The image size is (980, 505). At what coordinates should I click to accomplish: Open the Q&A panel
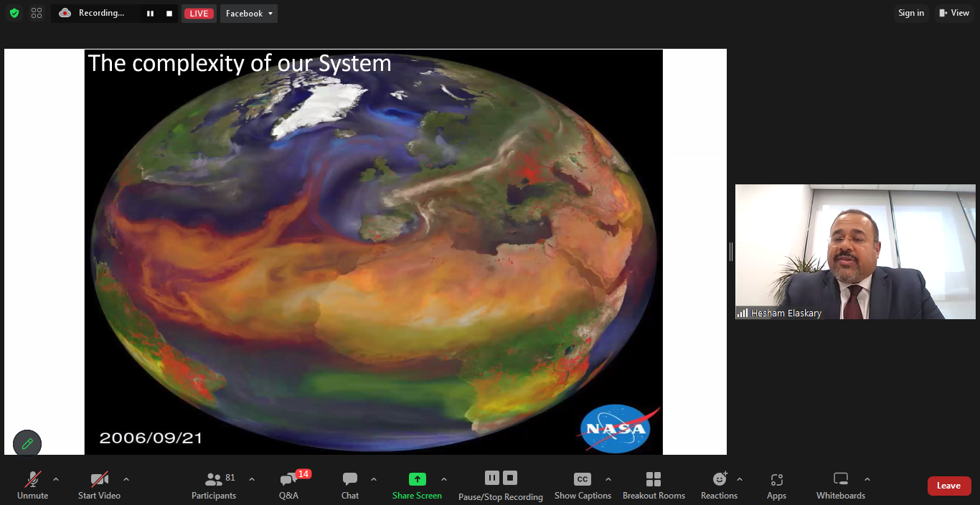click(288, 484)
